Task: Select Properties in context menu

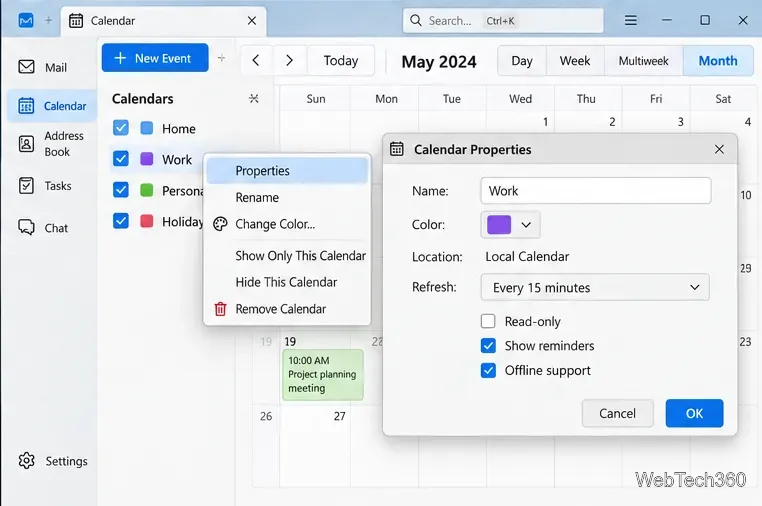Action: [287, 171]
